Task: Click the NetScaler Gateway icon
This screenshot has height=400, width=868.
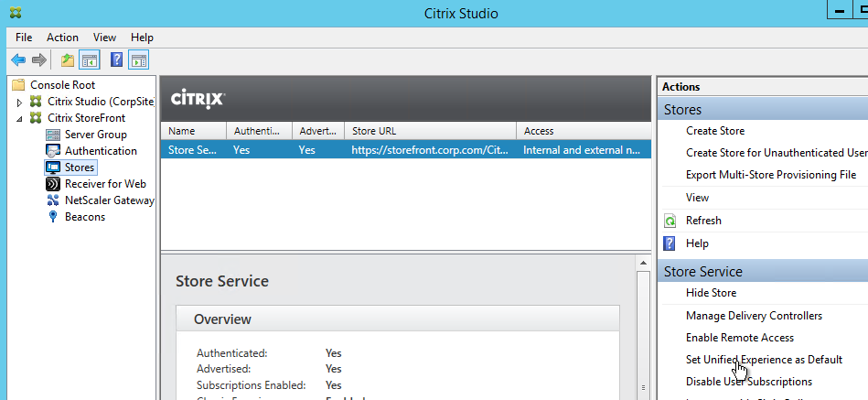Action: (x=52, y=200)
